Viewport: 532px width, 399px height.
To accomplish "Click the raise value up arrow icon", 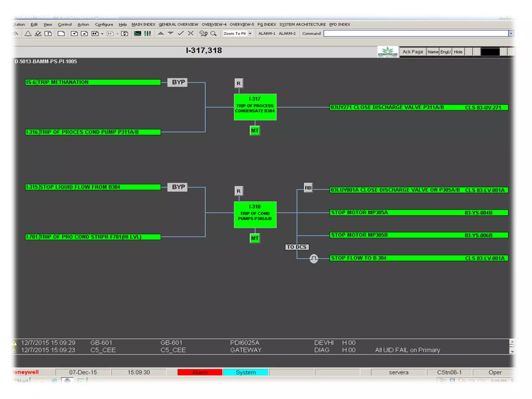I will click(x=161, y=33).
